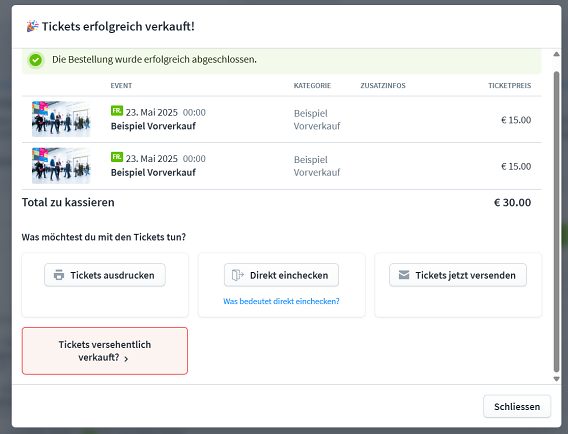
Task: Open Was bedeutet direkt einchecken link
Action: (281, 301)
